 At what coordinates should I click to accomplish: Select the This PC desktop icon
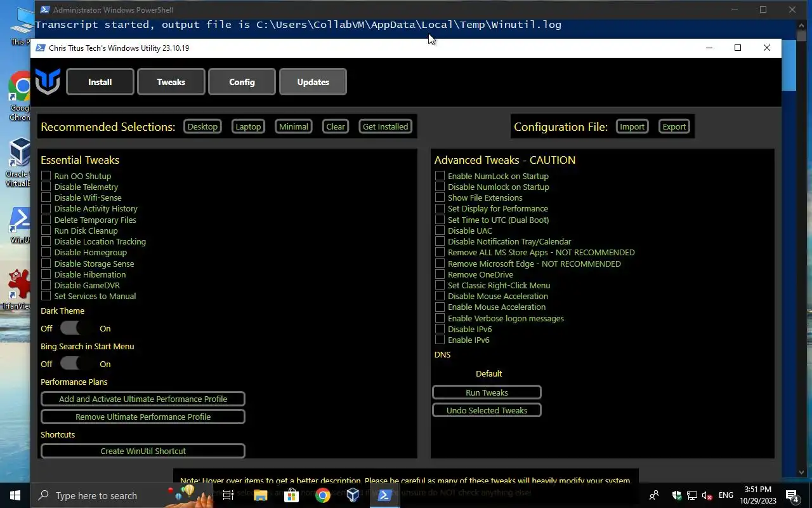[x=20, y=25]
